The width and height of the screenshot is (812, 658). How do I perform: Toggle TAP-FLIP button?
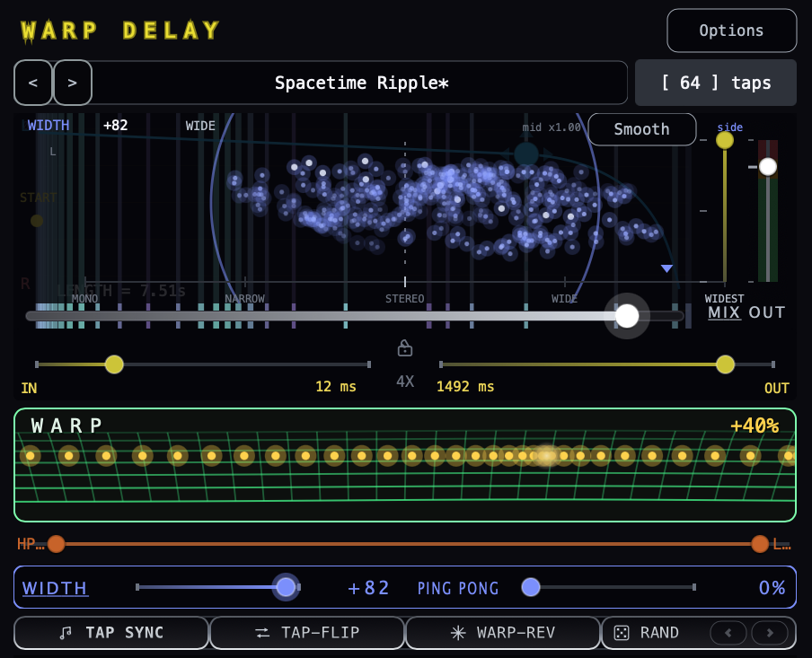[307, 633]
